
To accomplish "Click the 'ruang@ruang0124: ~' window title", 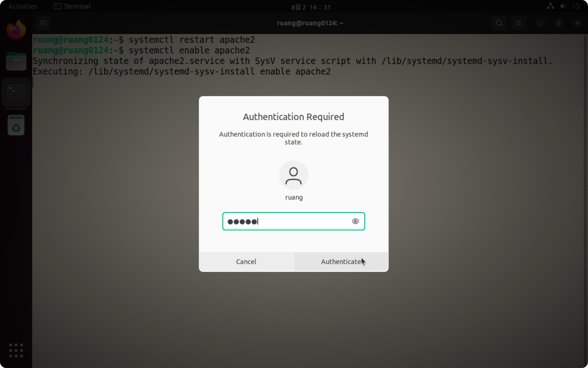I will click(x=310, y=23).
